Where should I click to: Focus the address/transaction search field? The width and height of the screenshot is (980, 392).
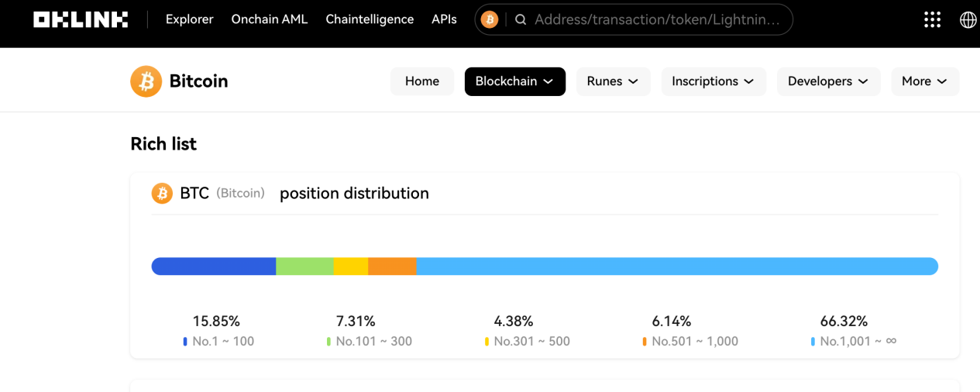coord(657,19)
